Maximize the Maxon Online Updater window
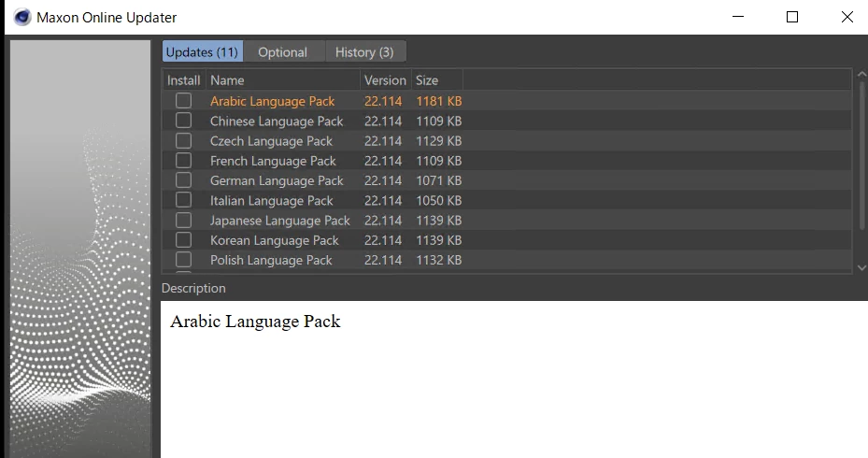 [x=792, y=17]
